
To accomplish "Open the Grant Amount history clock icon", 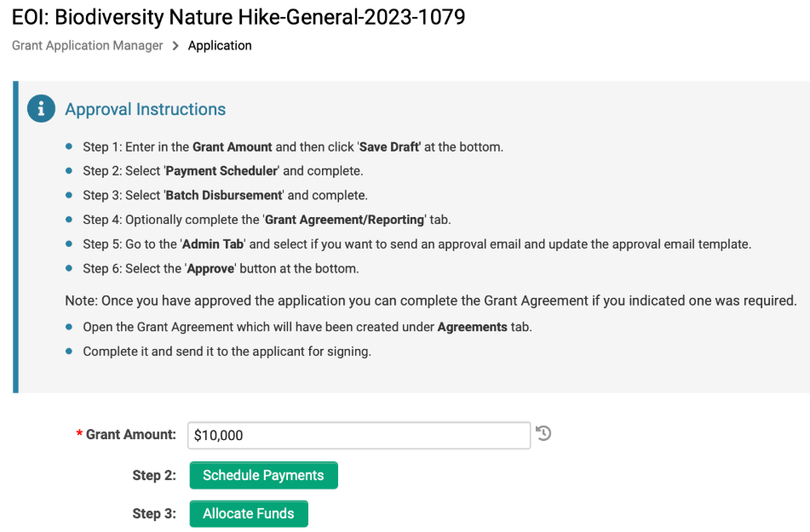I will (x=543, y=433).
